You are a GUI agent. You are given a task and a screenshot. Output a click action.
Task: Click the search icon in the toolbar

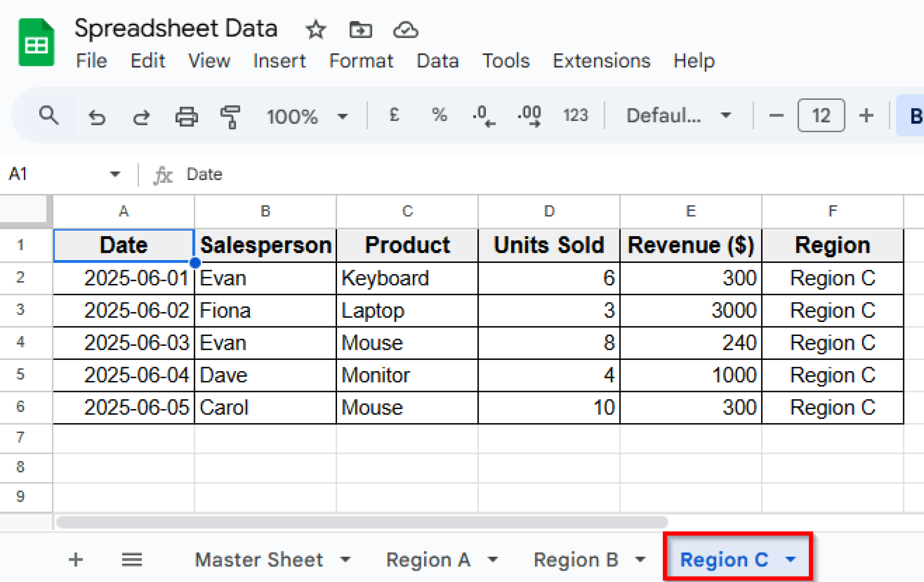coord(49,116)
